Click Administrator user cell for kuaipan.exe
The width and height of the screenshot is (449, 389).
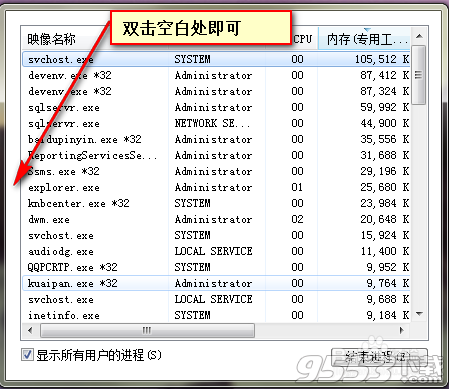click(x=213, y=283)
